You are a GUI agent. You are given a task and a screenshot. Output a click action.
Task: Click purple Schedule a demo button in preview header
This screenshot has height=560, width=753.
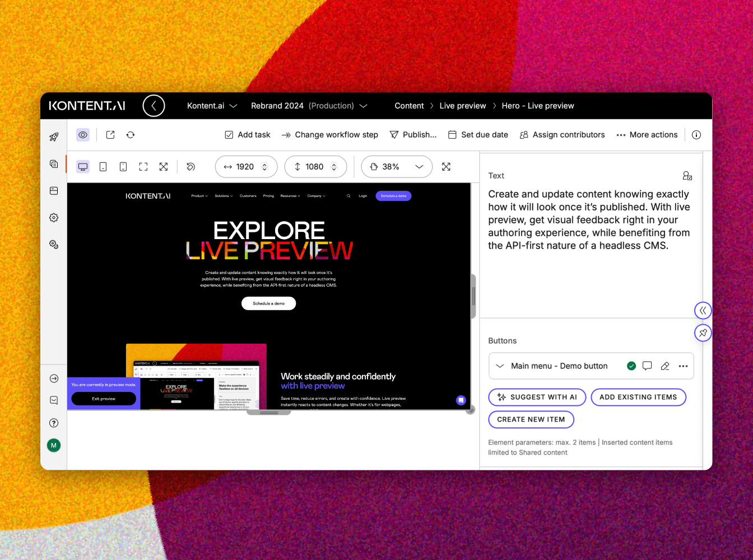tap(394, 196)
